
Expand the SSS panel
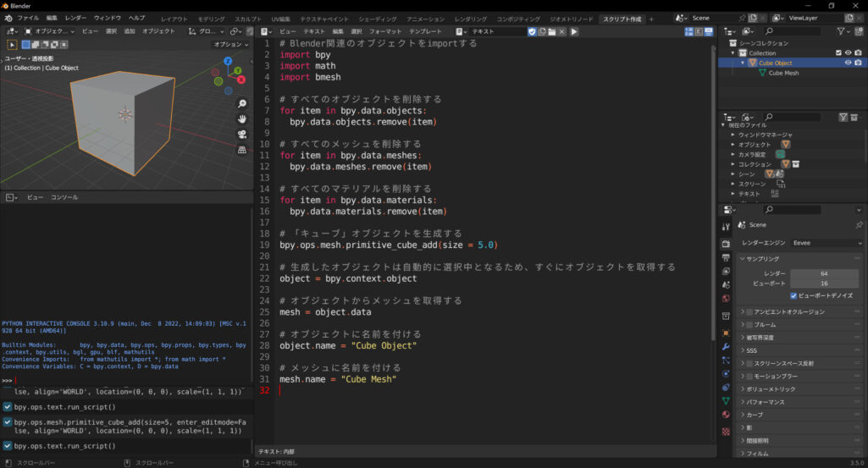click(800, 350)
